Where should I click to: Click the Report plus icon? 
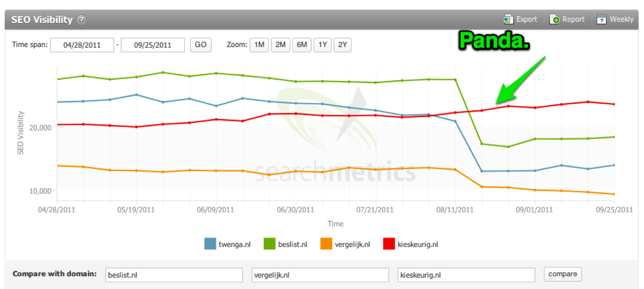554,19
